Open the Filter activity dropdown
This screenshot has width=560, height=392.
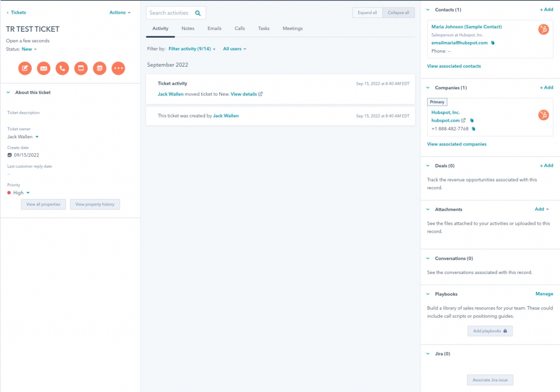click(190, 49)
